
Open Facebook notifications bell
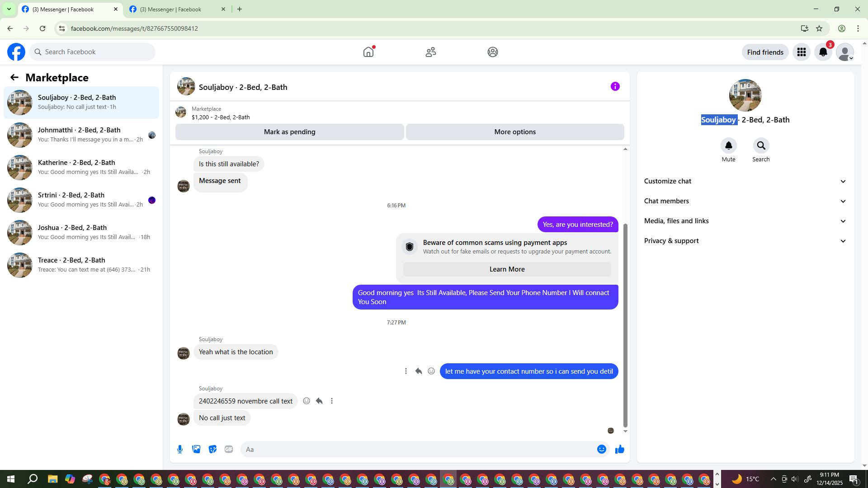823,52
